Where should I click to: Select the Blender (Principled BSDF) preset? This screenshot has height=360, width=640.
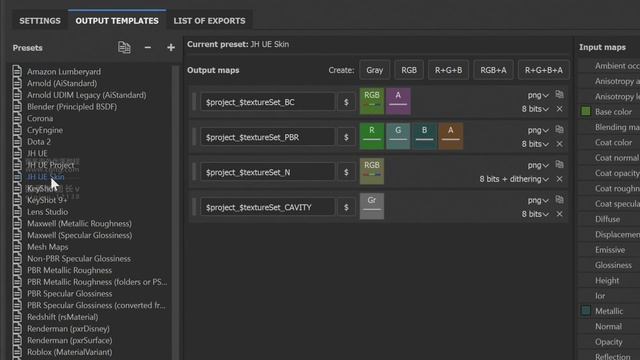pos(72,107)
